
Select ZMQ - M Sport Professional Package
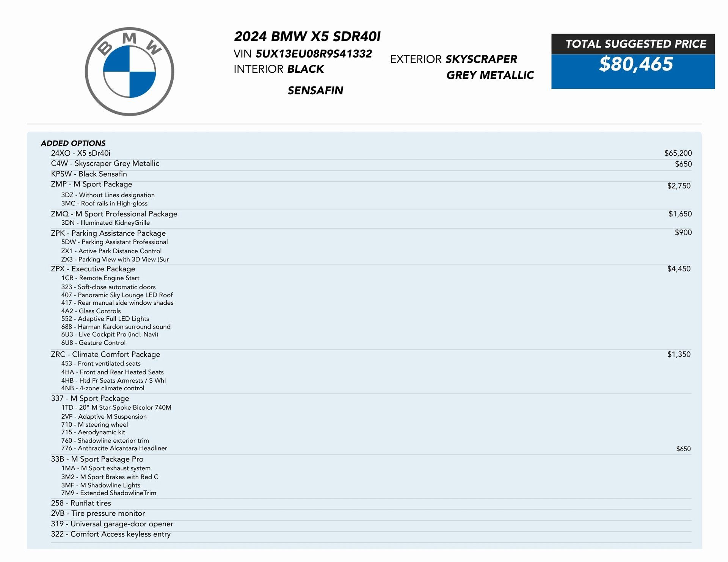114,214
